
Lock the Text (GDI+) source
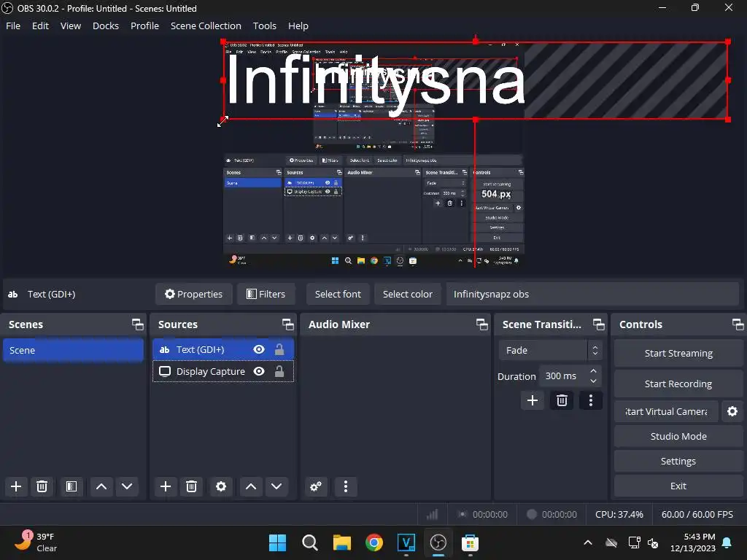[279, 349]
